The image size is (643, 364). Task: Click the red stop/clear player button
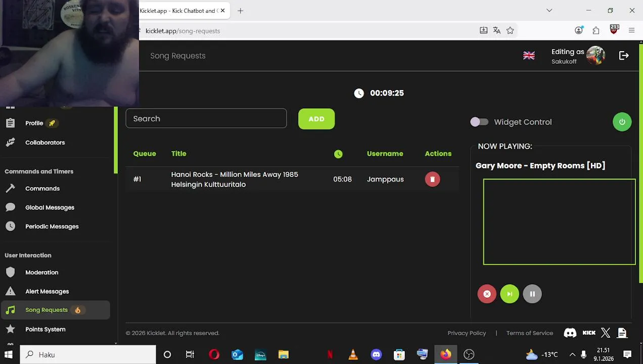point(487,294)
